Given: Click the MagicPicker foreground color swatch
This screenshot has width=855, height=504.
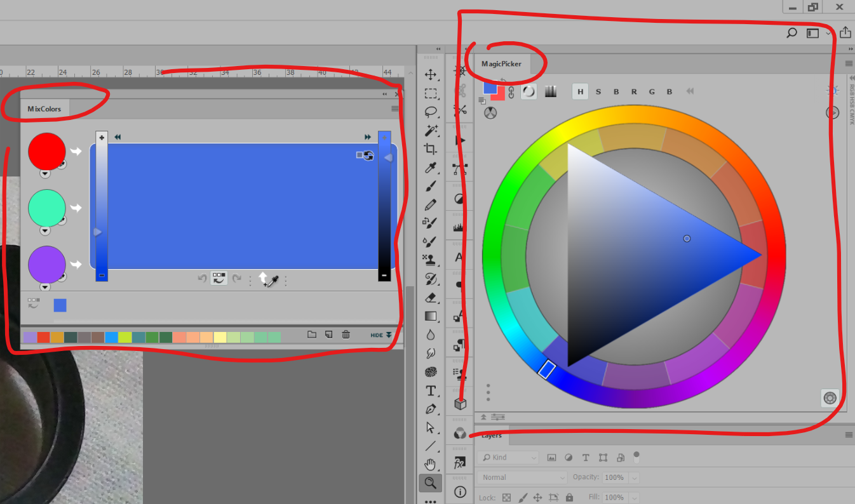Looking at the screenshot, I should tap(490, 88).
